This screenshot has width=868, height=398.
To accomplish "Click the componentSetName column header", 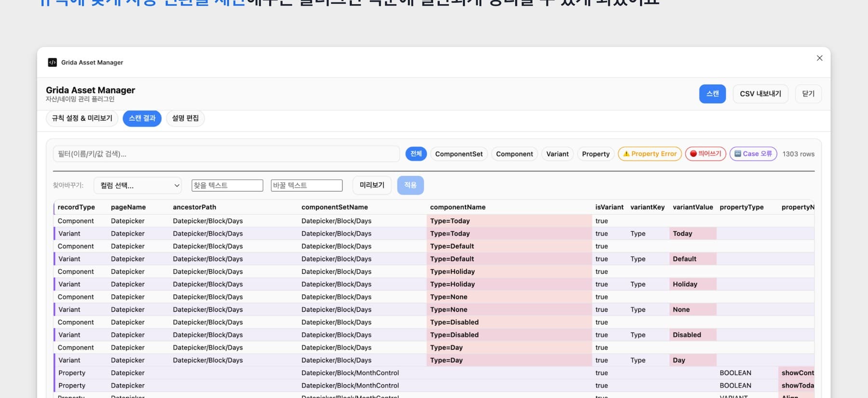I will pos(335,207).
